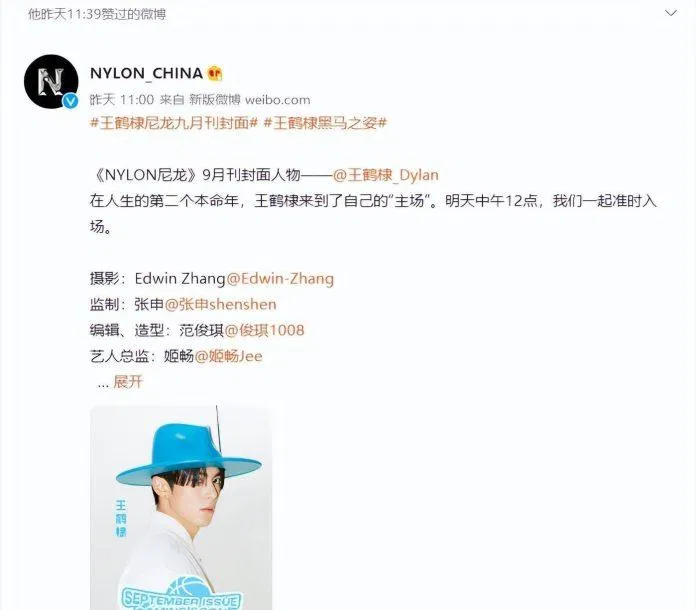Expand full post text via 展开
The image size is (696, 610).
(x=128, y=381)
